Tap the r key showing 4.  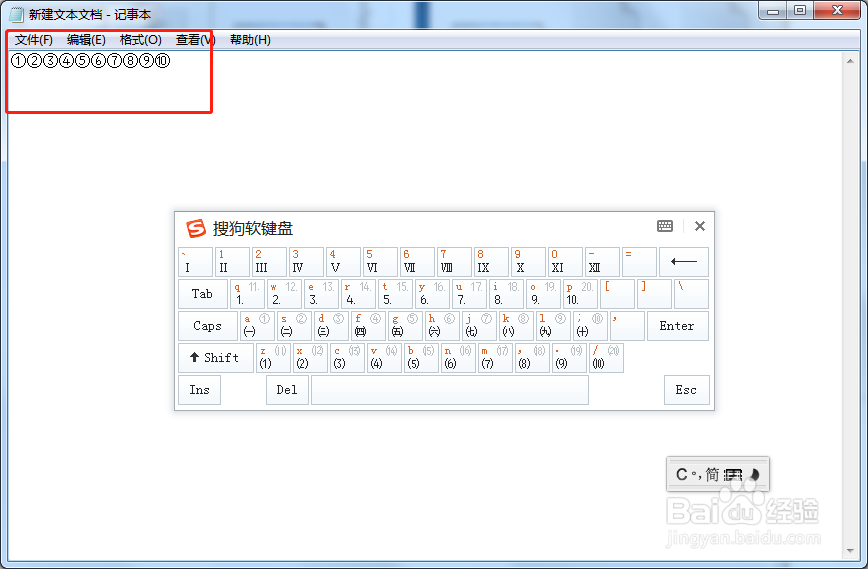coord(358,294)
